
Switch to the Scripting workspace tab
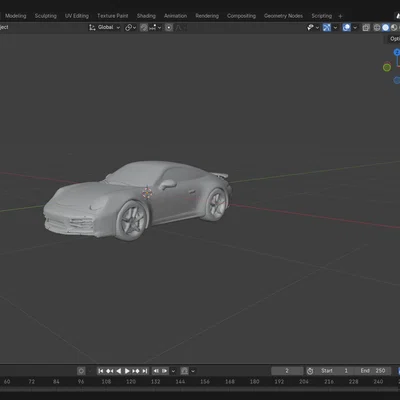pyautogui.click(x=322, y=16)
